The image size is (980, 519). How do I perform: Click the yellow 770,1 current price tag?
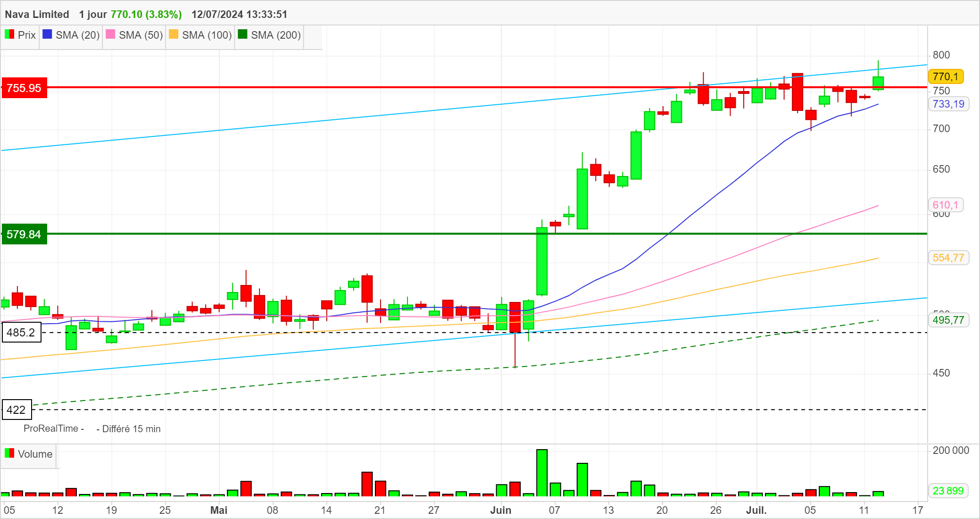click(x=946, y=76)
